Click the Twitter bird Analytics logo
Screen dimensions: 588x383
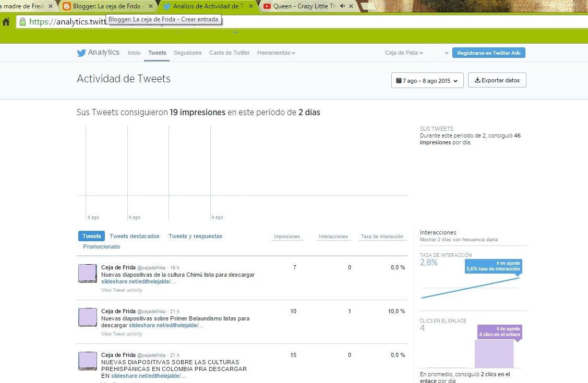click(x=98, y=53)
